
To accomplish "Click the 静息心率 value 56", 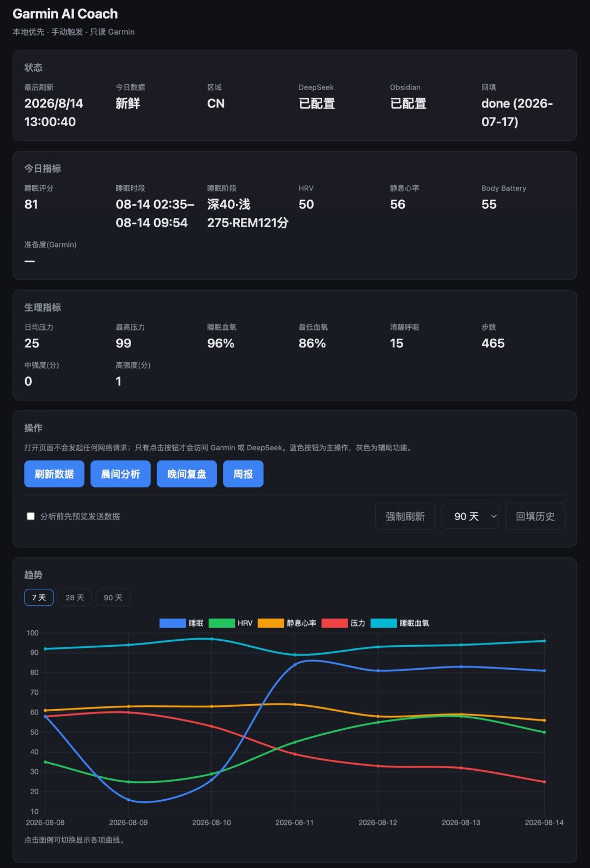I will pos(398,204).
